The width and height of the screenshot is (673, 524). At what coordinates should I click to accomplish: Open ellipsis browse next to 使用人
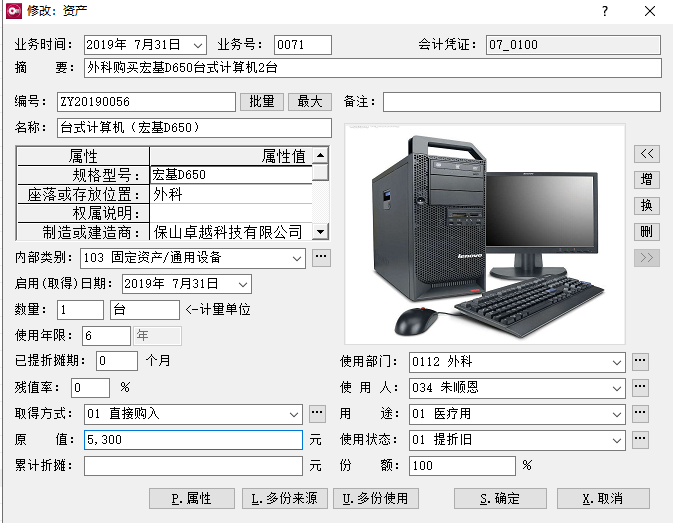641,387
